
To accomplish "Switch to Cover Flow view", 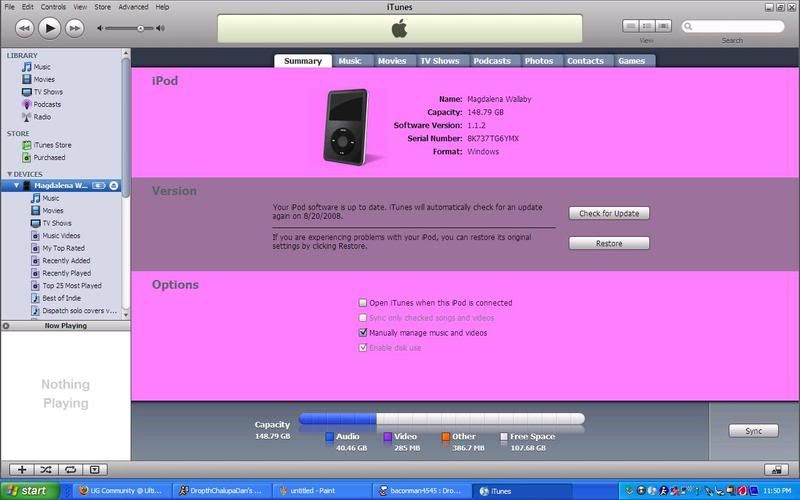I will point(663,26).
